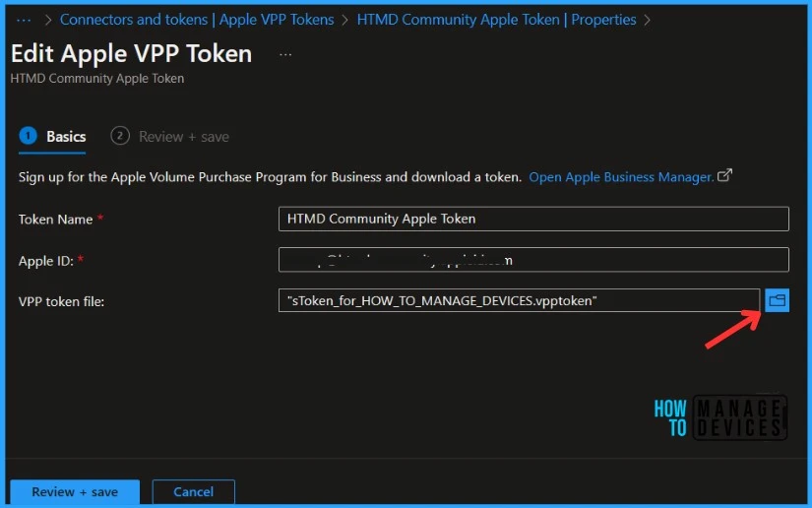The image size is (812, 508).
Task: Focus the Apple ID input field
Action: 533,260
